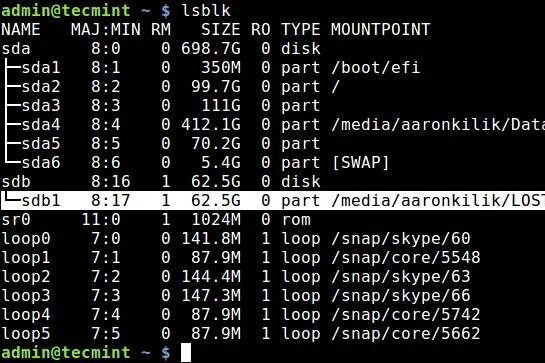
Task: Click the /boot/efi mountpoint
Action: (x=376, y=67)
